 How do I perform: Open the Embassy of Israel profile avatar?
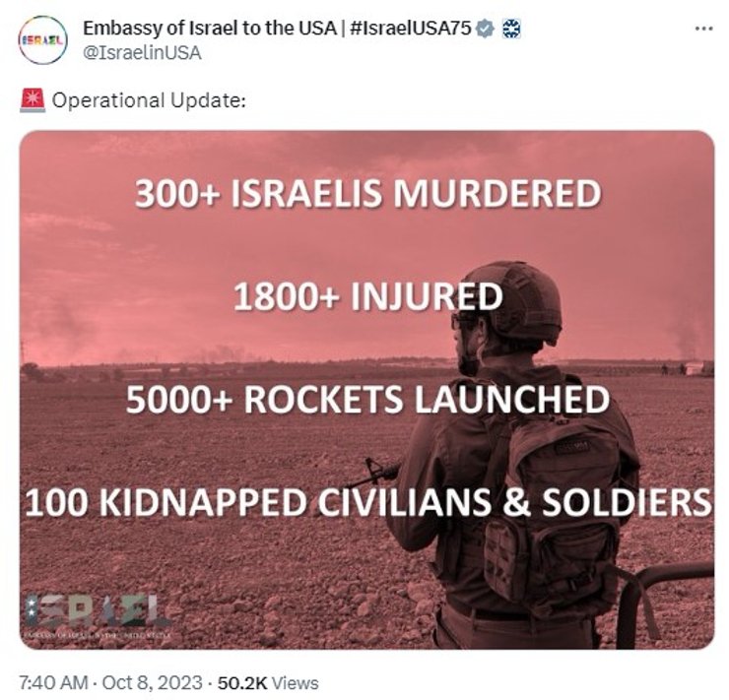click(x=40, y=40)
